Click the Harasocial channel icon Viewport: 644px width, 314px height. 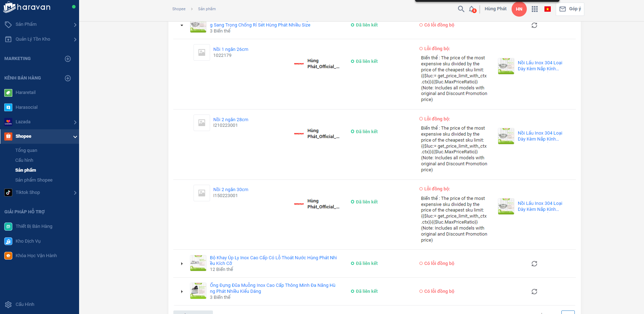pos(8,107)
